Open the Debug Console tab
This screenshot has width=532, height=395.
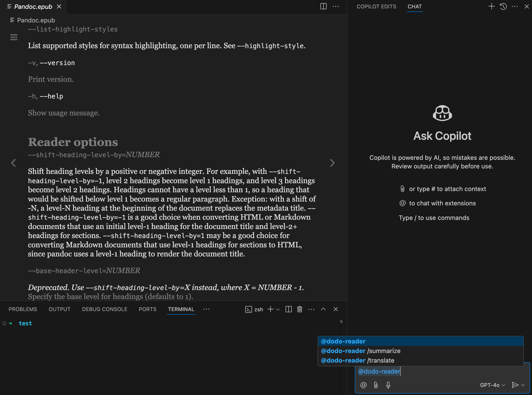(105, 309)
